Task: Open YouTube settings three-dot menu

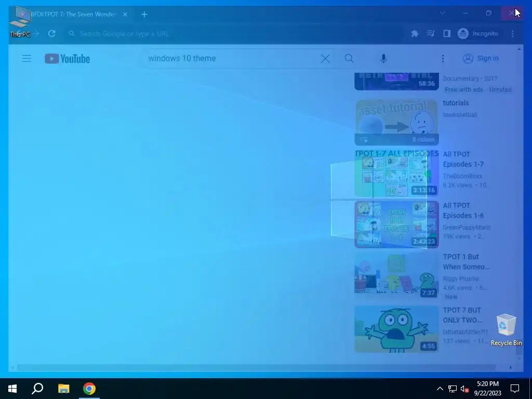Action: point(443,58)
